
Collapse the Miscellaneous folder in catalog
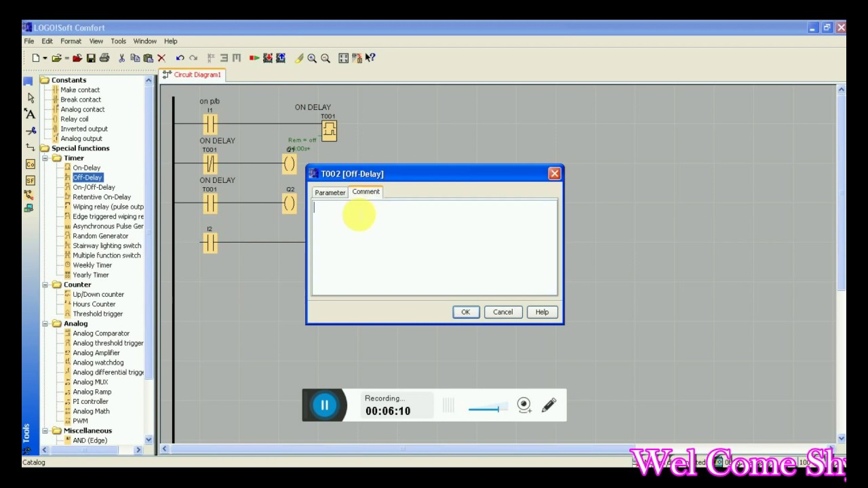[x=45, y=430]
